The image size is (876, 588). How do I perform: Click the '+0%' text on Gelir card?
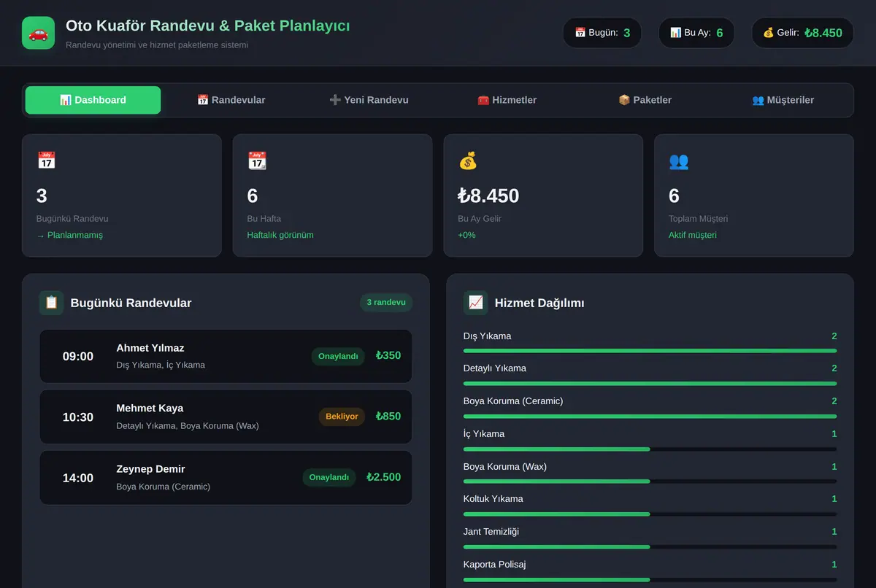click(466, 235)
